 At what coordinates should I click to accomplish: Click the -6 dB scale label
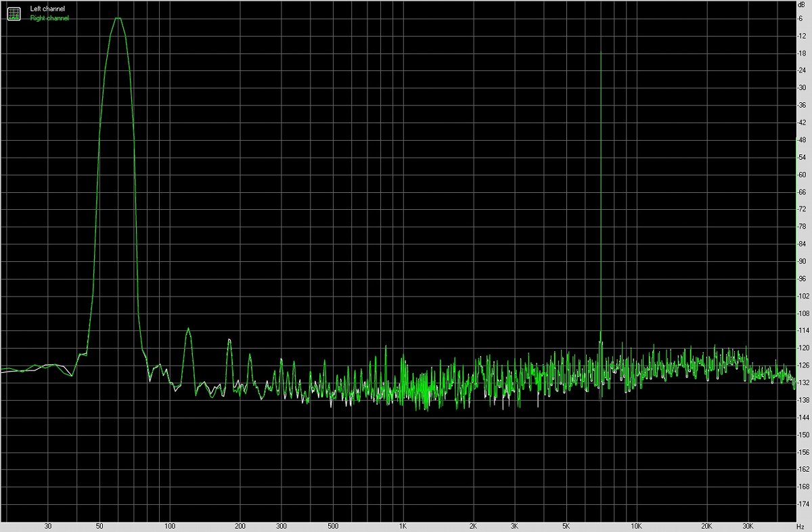point(800,18)
